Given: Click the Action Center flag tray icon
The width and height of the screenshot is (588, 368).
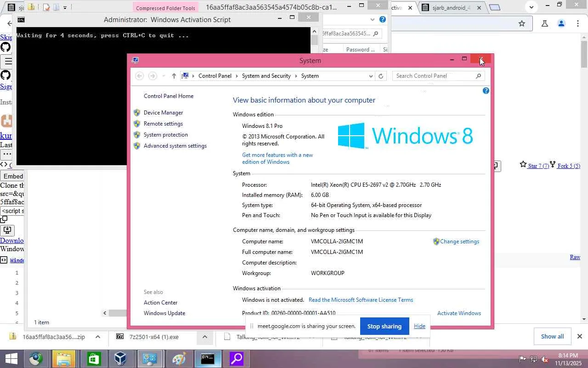Looking at the screenshot, I should tap(523, 359).
